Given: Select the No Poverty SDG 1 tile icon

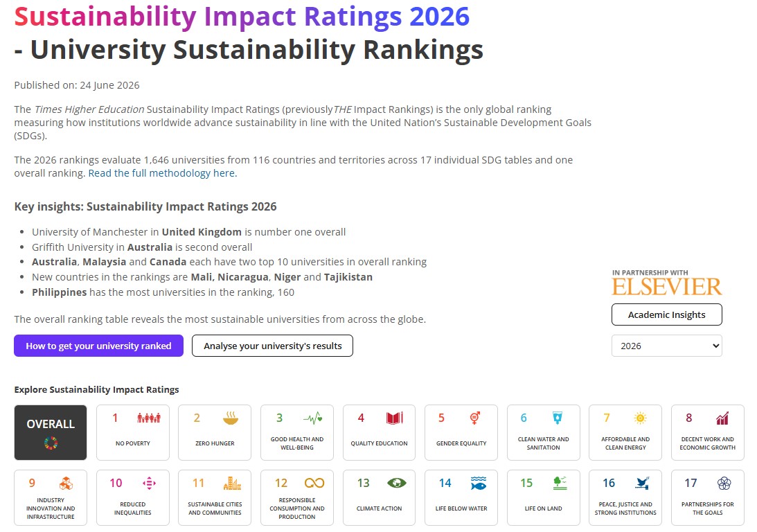Looking at the screenshot, I should coord(149,418).
